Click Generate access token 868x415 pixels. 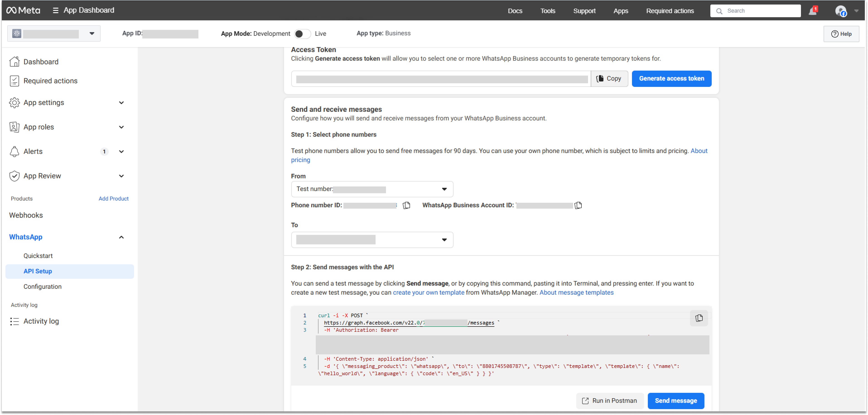pyautogui.click(x=671, y=79)
